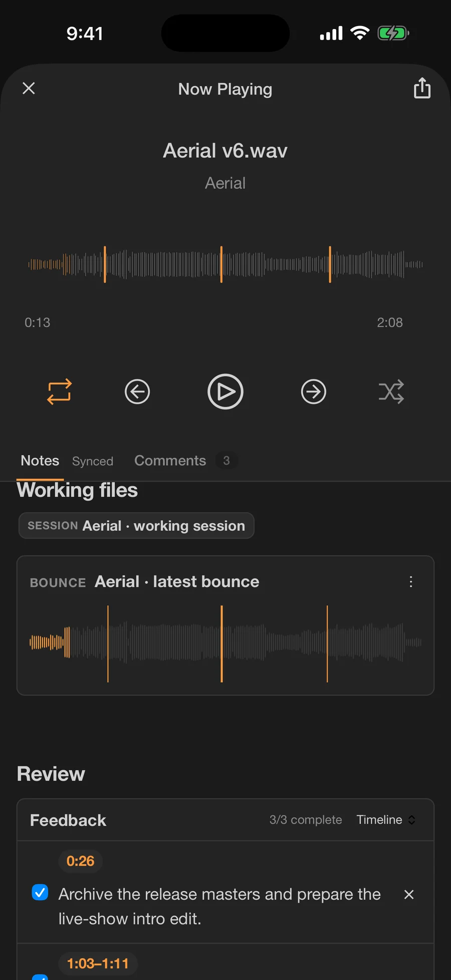Open the Aerial working session chip
The width and height of the screenshot is (451, 980).
tap(136, 525)
